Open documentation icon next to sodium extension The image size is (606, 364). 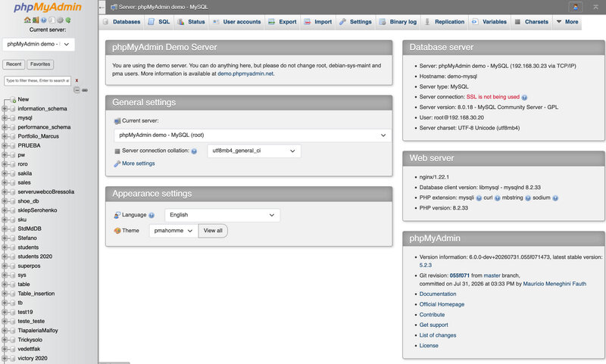pos(555,198)
